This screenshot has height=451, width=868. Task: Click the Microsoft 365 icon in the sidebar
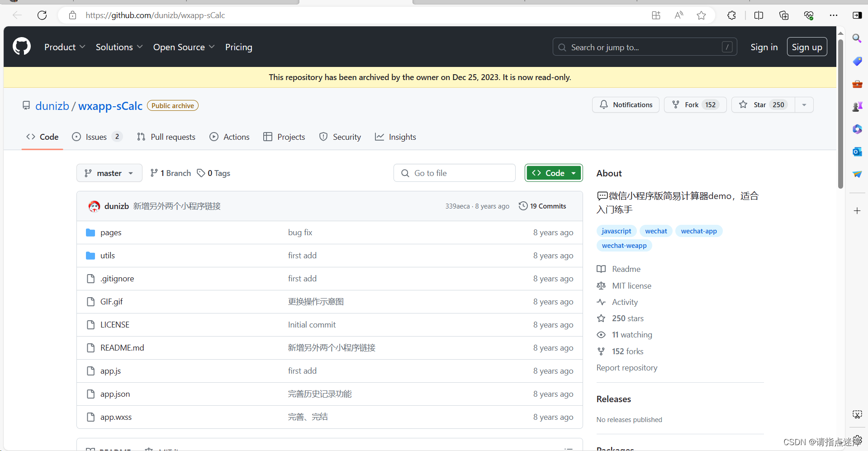(x=857, y=129)
